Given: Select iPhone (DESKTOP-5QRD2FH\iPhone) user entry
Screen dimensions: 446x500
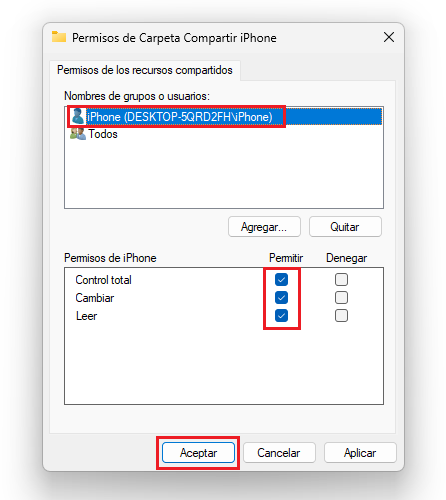Looking at the screenshot, I should click(x=224, y=116).
